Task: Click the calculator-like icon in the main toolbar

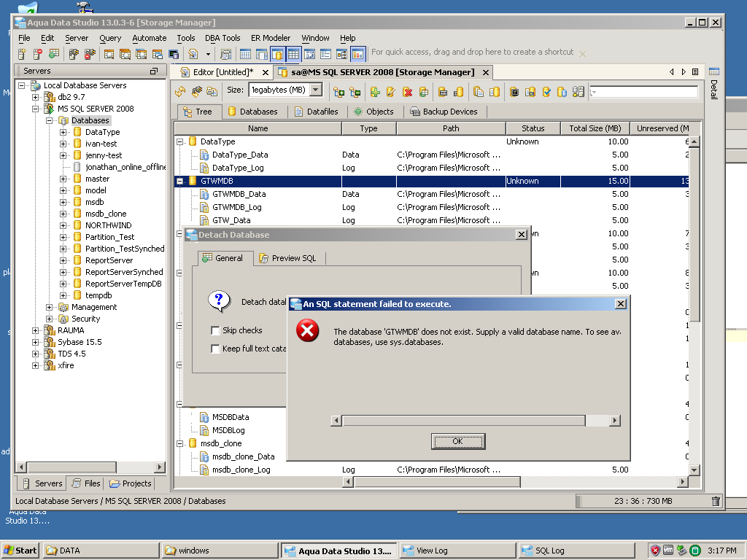Action: point(226,54)
